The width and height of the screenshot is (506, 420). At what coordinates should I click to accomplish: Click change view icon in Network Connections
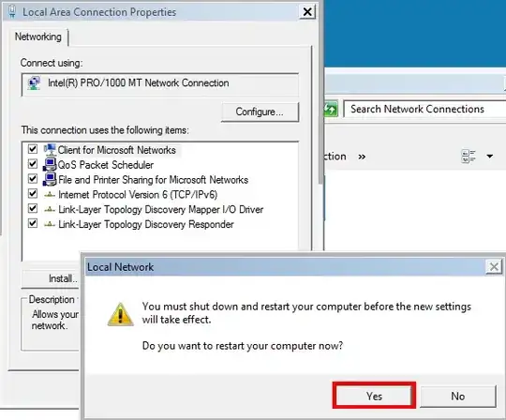click(469, 157)
